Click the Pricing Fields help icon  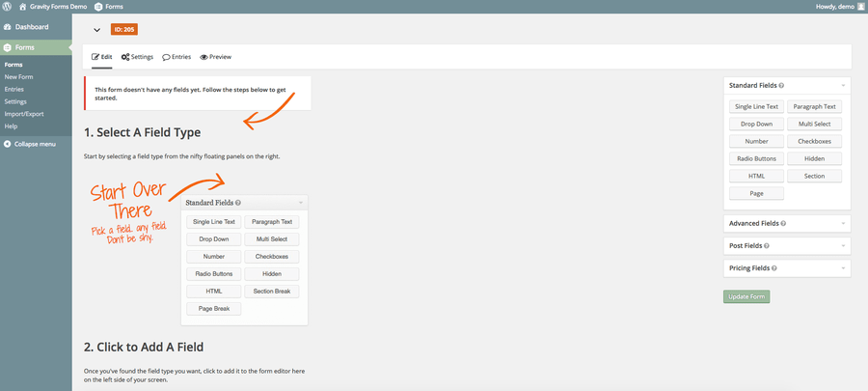point(773,268)
